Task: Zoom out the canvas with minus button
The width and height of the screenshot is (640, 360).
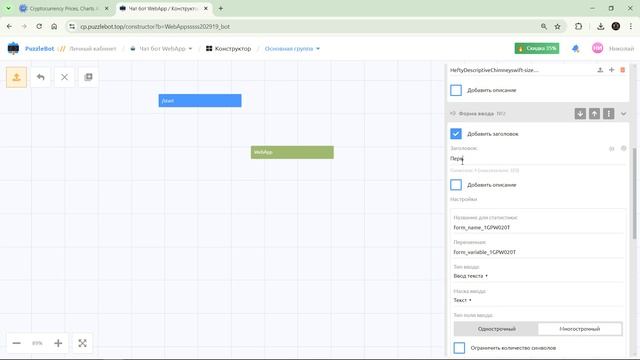Action: point(16,343)
